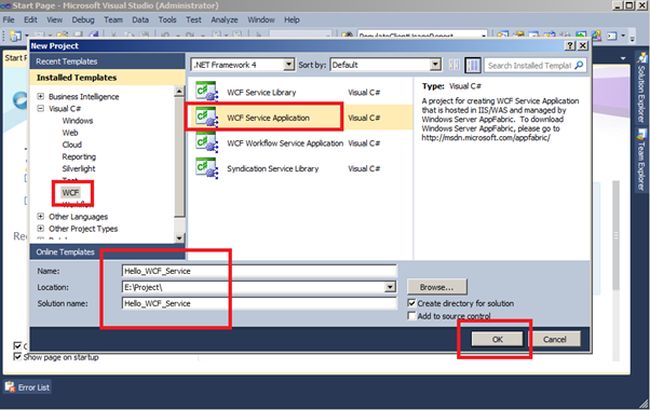The width and height of the screenshot is (650, 410).
Task: Switch to small icons view
Action: 454,65
